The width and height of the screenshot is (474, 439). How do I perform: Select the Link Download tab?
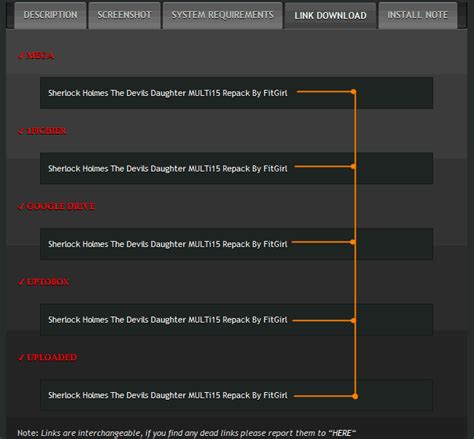(330, 16)
